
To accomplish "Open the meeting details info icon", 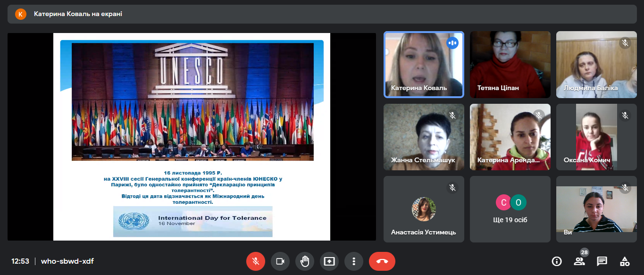I will point(557,261).
